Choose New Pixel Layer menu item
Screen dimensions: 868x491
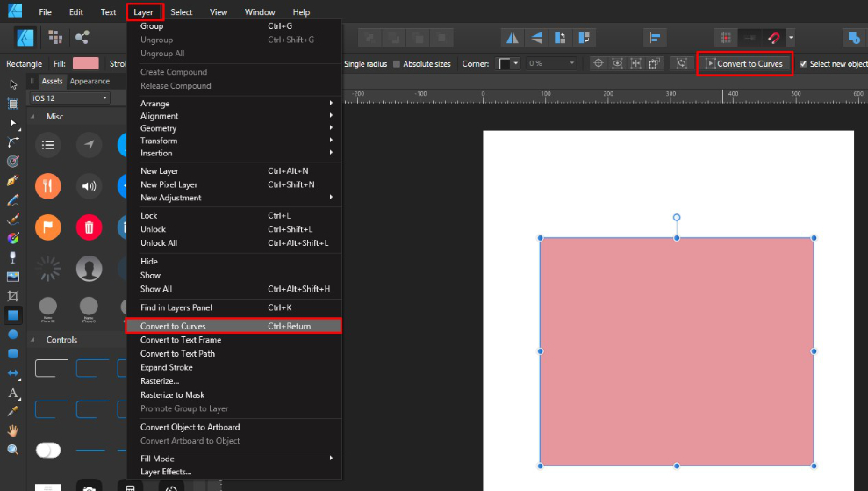coord(234,184)
